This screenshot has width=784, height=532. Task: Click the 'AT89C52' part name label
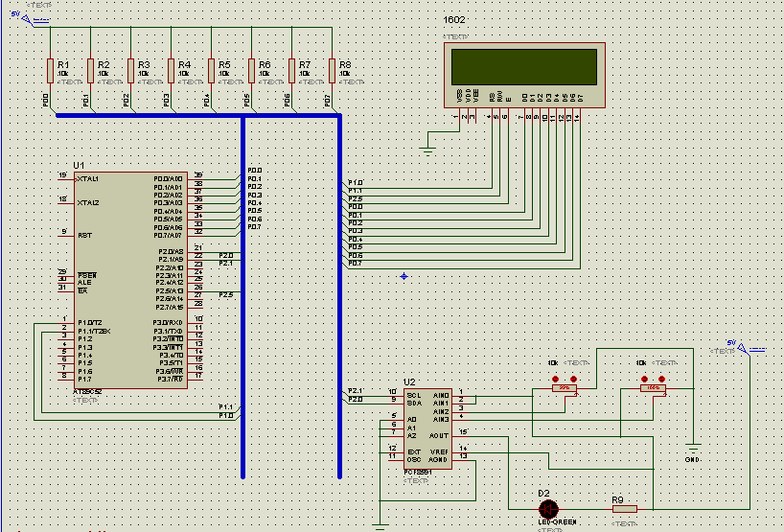[87, 392]
